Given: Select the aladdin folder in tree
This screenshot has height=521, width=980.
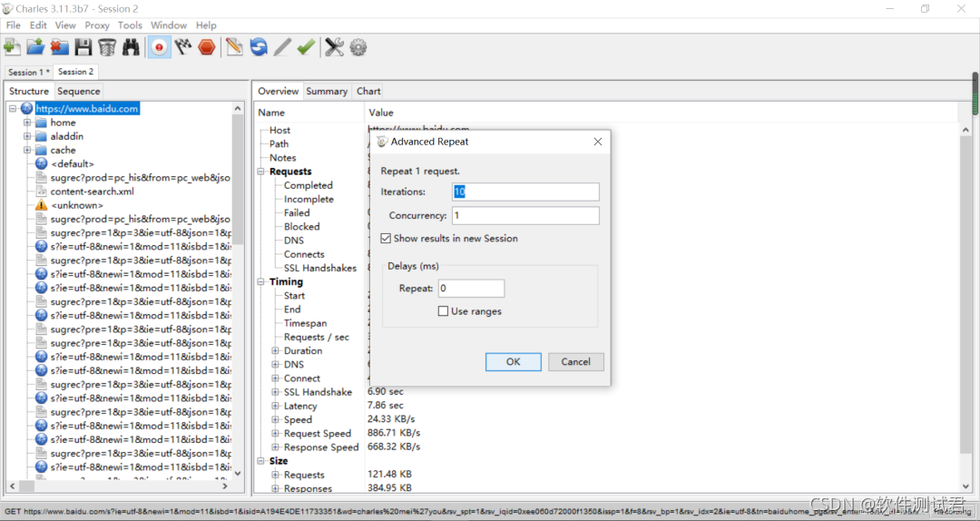Looking at the screenshot, I should pos(66,136).
